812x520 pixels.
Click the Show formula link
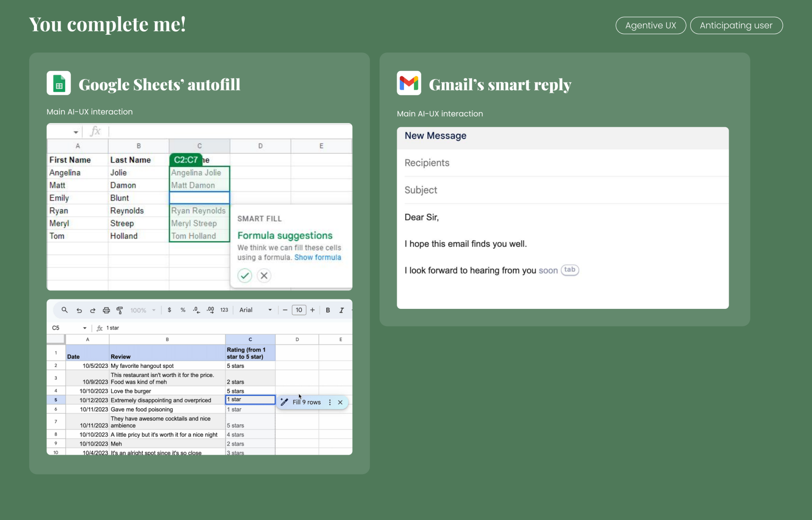point(317,257)
